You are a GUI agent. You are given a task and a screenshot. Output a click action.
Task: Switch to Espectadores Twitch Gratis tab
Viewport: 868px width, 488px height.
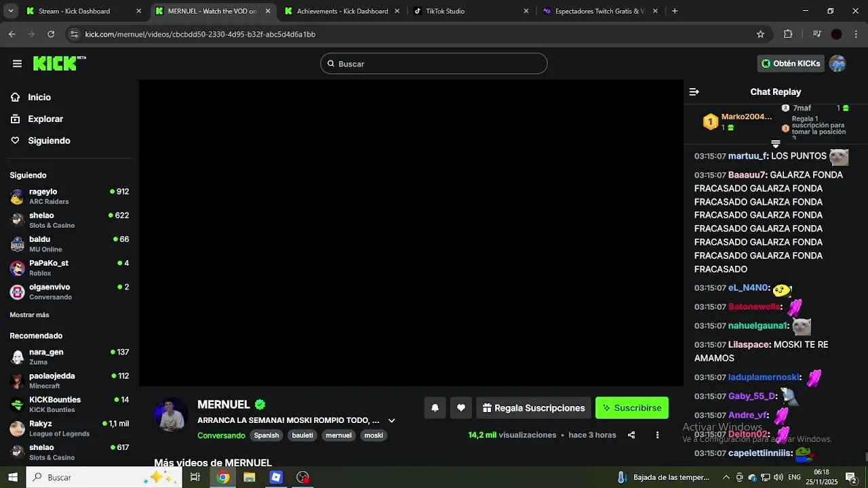click(x=599, y=11)
